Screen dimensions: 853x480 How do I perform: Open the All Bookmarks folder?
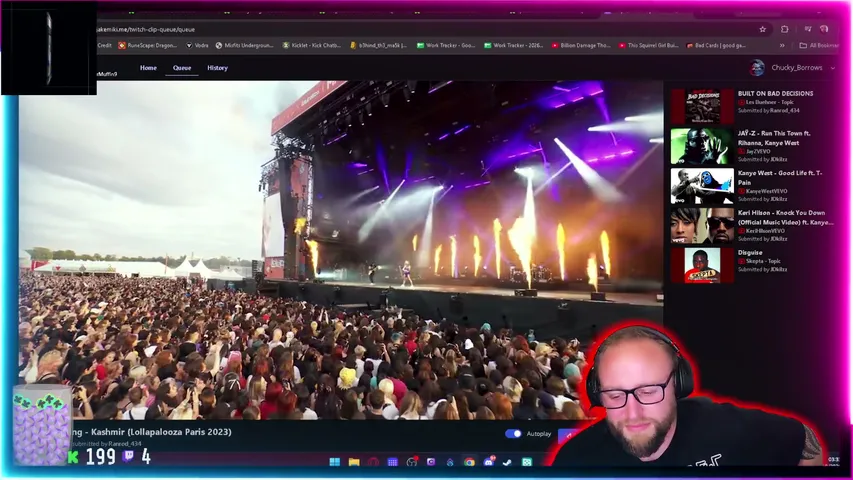[x=819, y=46]
